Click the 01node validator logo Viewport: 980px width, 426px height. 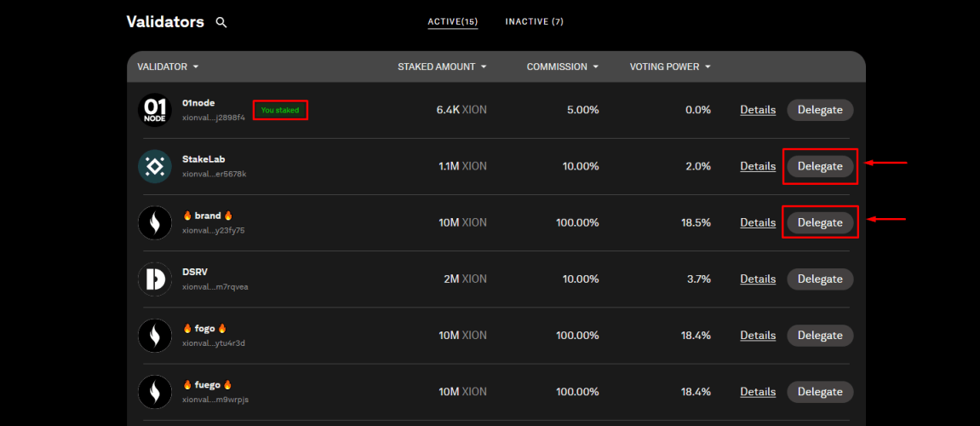[x=154, y=110]
